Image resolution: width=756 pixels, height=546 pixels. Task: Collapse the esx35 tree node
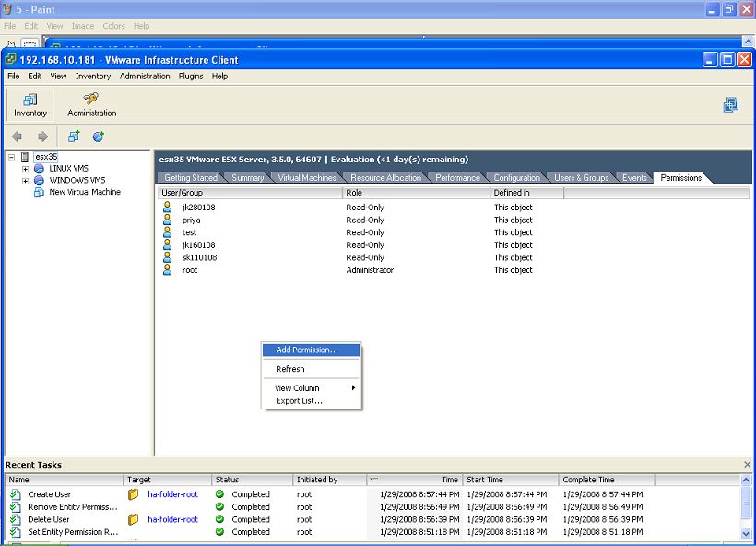[12, 157]
